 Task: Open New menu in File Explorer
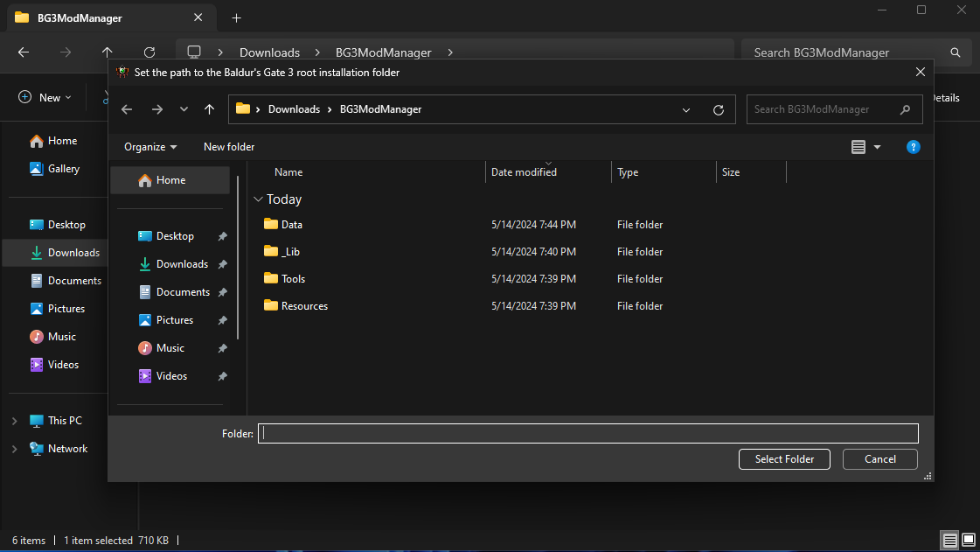(x=45, y=97)
